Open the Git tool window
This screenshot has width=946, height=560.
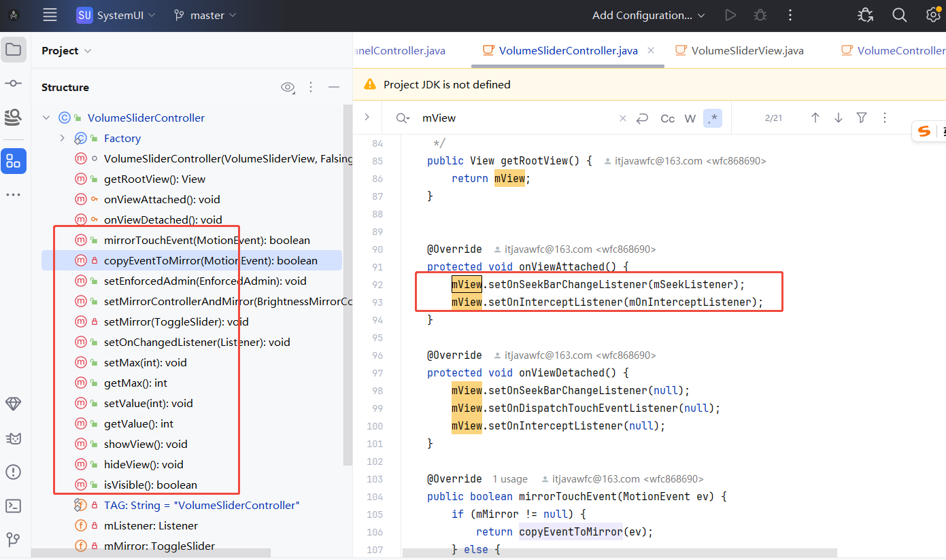[14, 540]
